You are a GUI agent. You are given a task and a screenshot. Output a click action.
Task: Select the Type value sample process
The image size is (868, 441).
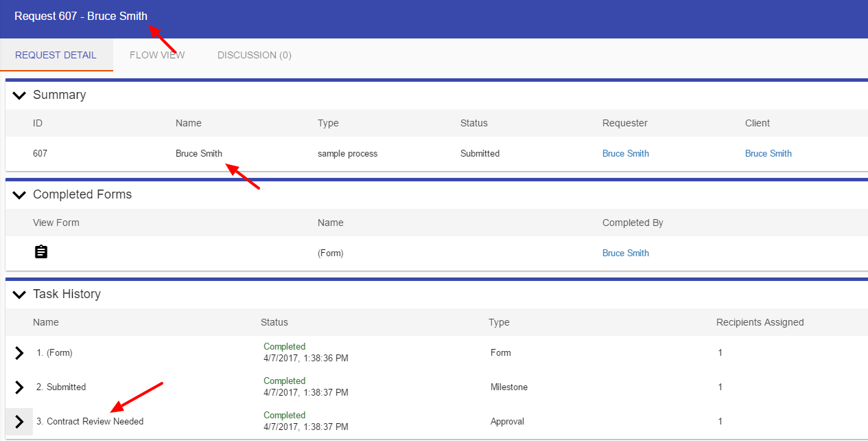click(347, 153)
